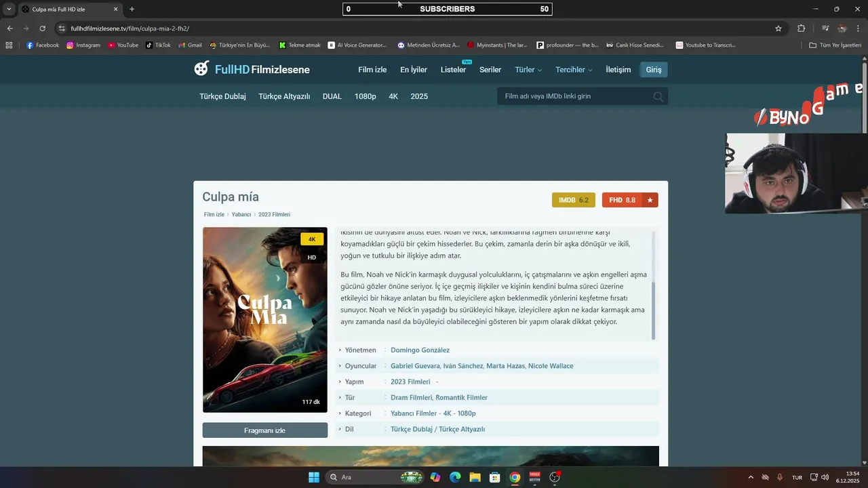The height and width of the screenshot is (488, 868).
Task: Click the Giriş login button
Action: pos(654,70)
